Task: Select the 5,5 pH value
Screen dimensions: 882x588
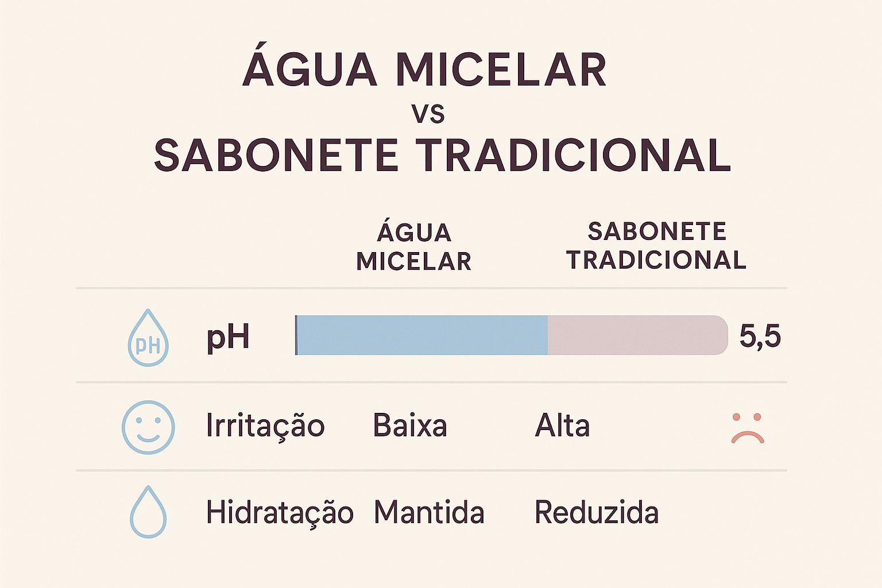Action: (760, 336)
